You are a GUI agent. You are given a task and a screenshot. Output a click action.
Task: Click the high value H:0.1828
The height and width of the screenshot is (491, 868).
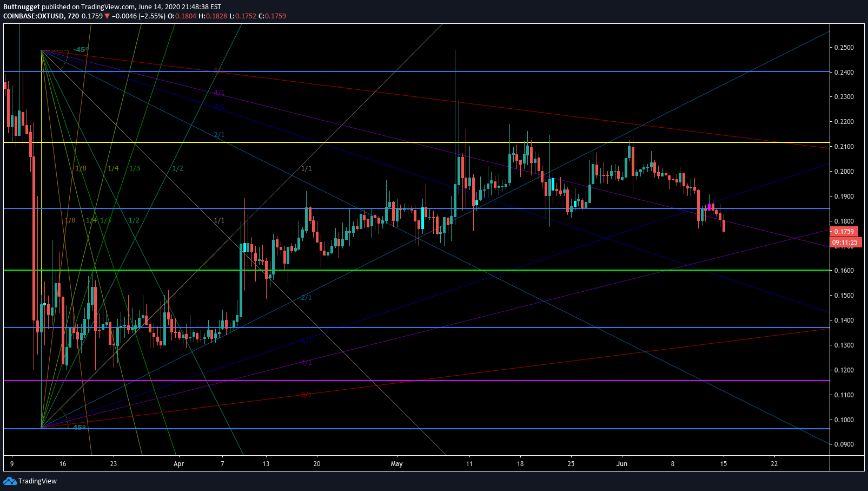point(213,16)
